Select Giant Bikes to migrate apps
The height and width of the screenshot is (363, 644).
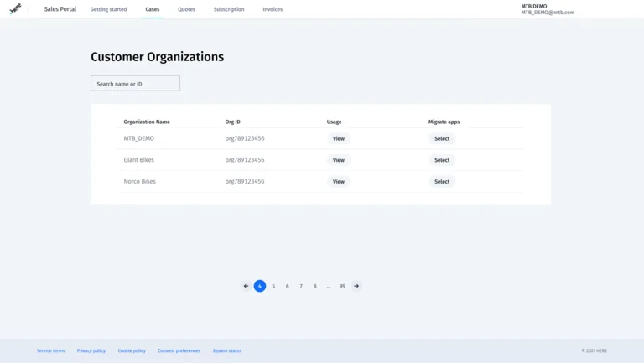442,160
